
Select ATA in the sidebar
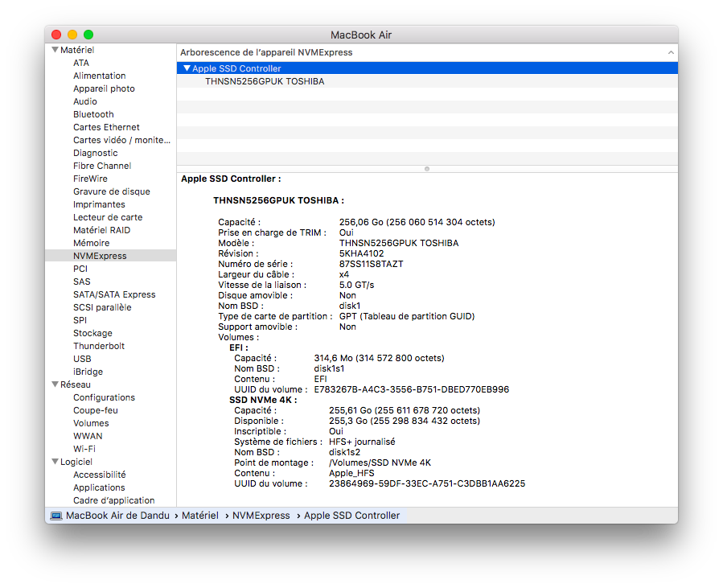tap(81, 63)
